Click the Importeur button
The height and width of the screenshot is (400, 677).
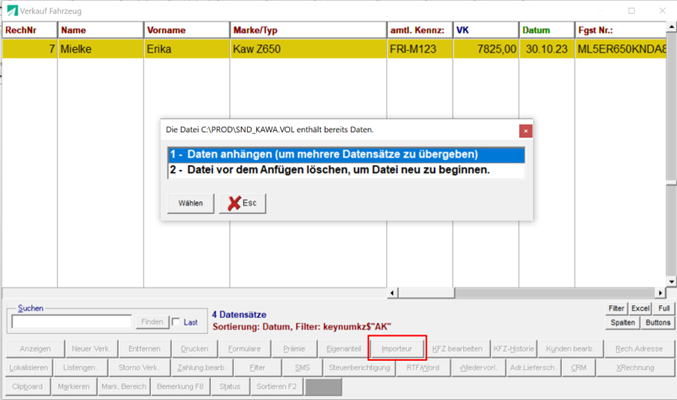pyautogui.click(x=397, y=348)
